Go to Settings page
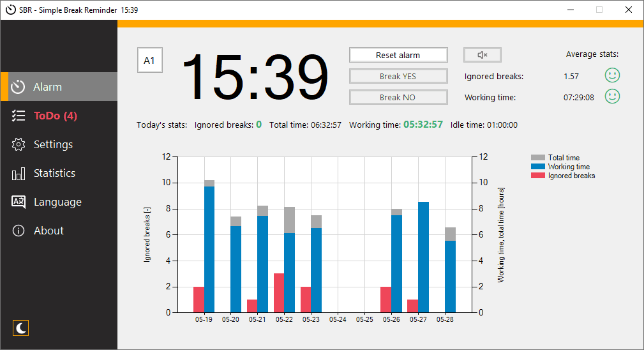 pyautogui.click(x=59, y=144)
